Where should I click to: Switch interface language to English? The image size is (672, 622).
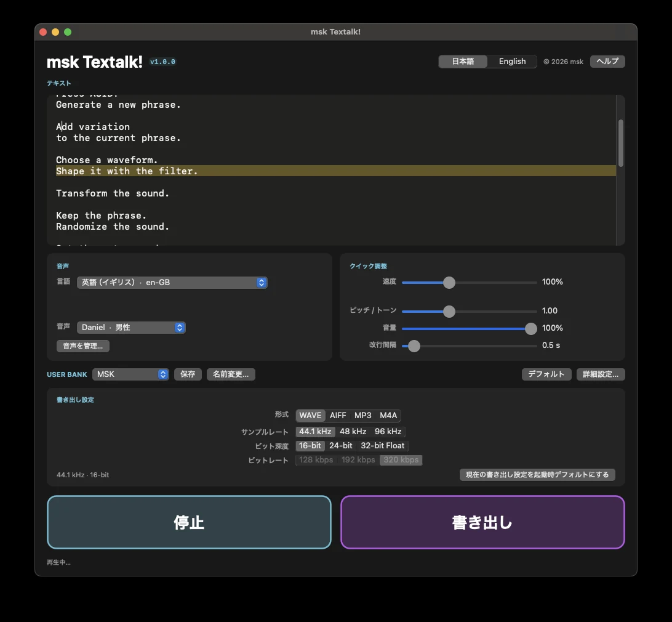[512, 62]
